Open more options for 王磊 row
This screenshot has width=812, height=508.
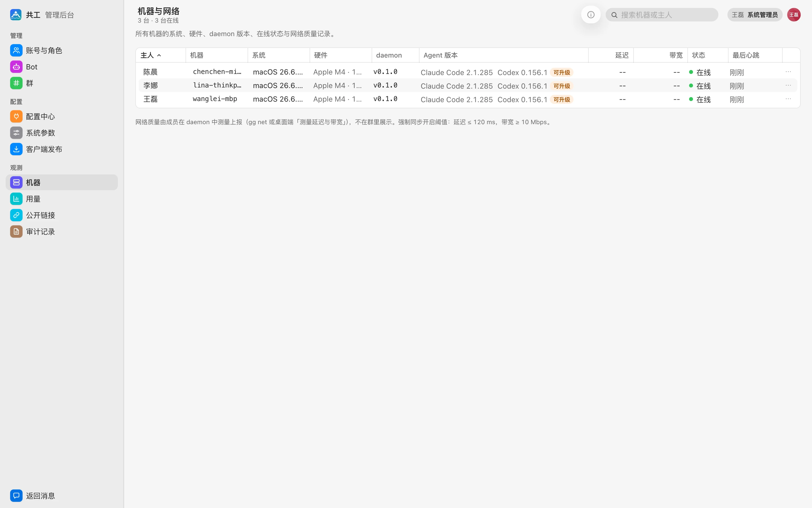[x=788, y=99]
